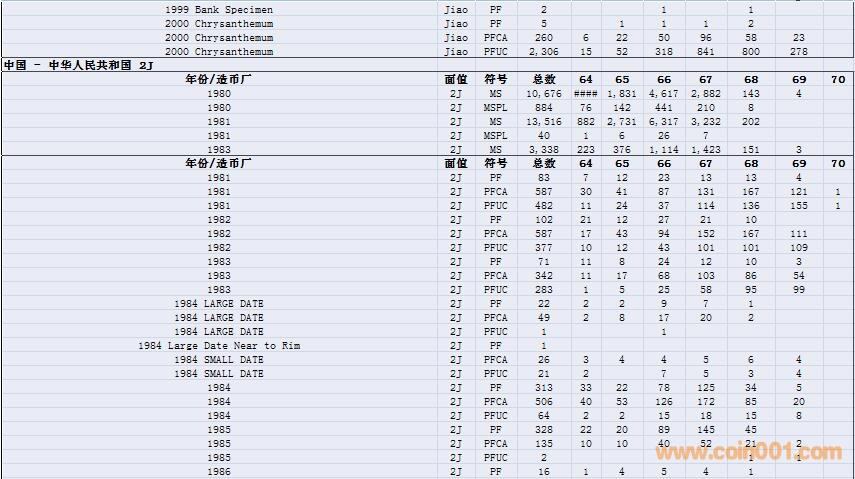Select the 884 total in MSPL row
This screenshot has height=479, width=855.
coord(543,107)
